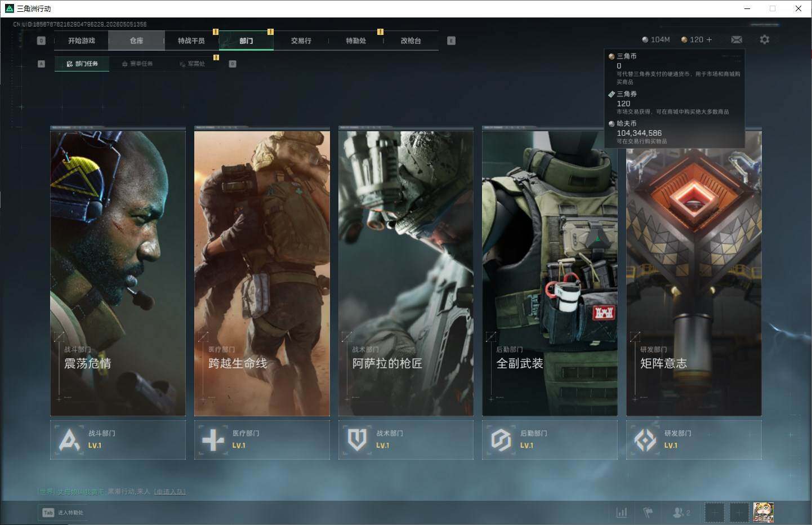The image size is (812, 525).
Task: Select the 后勤部门 LV.1 panel
Action: [550, 439]
